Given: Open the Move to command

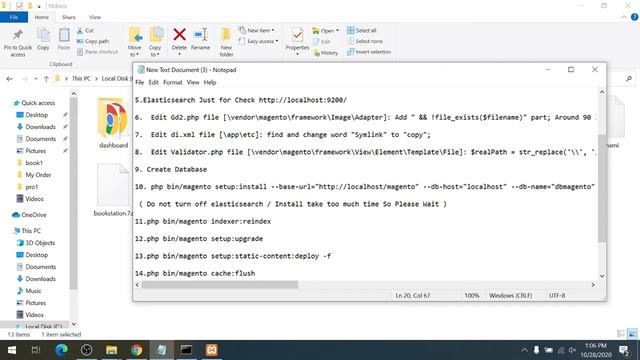Looking at the screenshot, I should coord(135,42).
